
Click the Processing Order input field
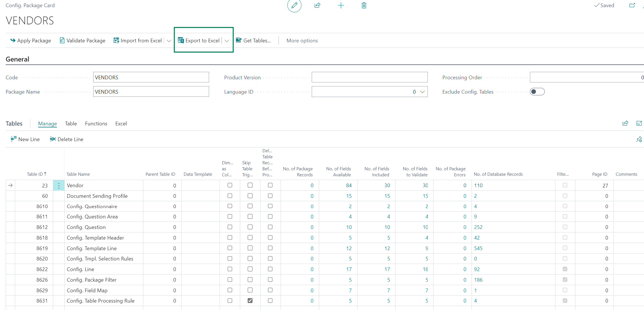[587, 77]
